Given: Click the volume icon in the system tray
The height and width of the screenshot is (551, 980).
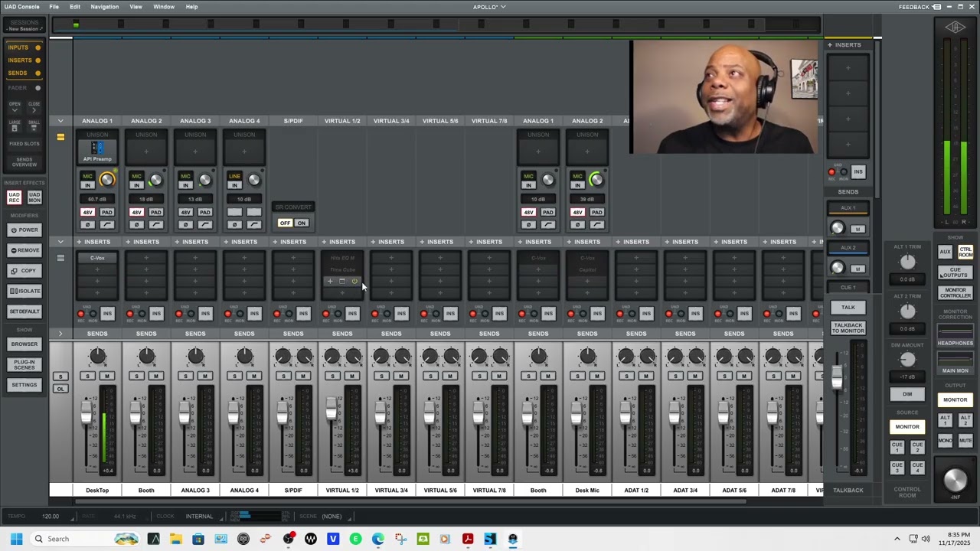Looking at the screenshot, I should click(x=926, y=539).
